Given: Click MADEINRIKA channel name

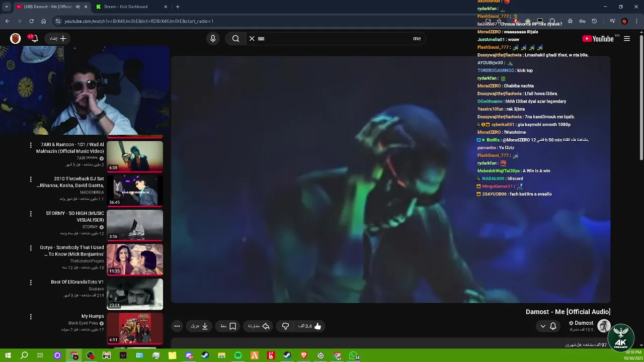Looking at the screenshot, I should pos(92,193).
